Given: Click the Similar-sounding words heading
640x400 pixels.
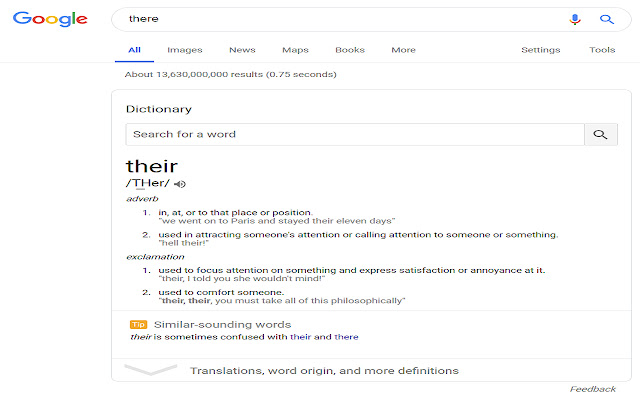Looking at the screenshot, I should pyautogui.click(x=222, y=325).
